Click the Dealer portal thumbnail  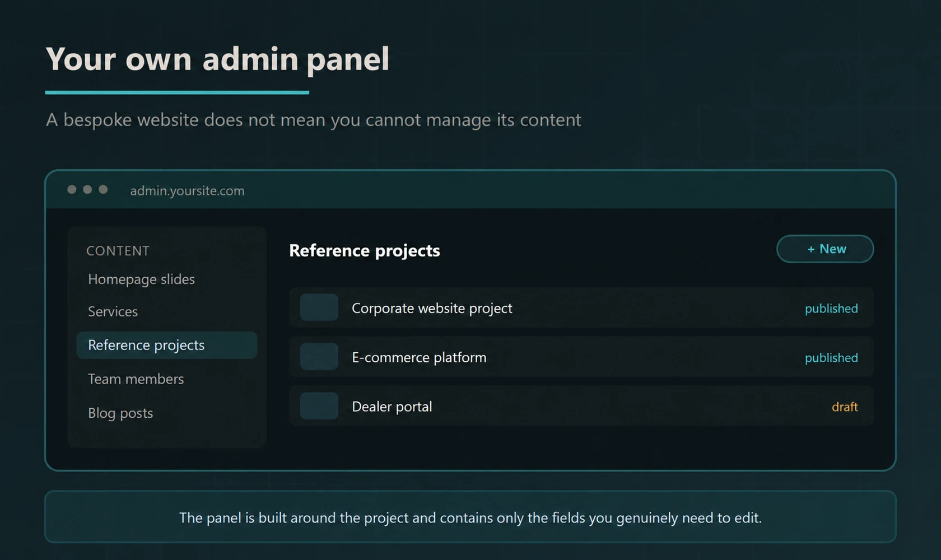point(319,406)
